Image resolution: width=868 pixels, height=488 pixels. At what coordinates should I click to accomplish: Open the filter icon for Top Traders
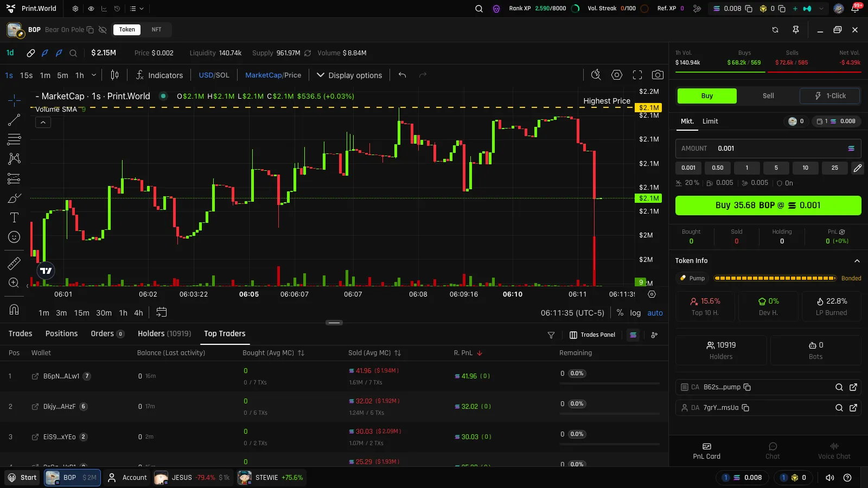pos(551,335)
